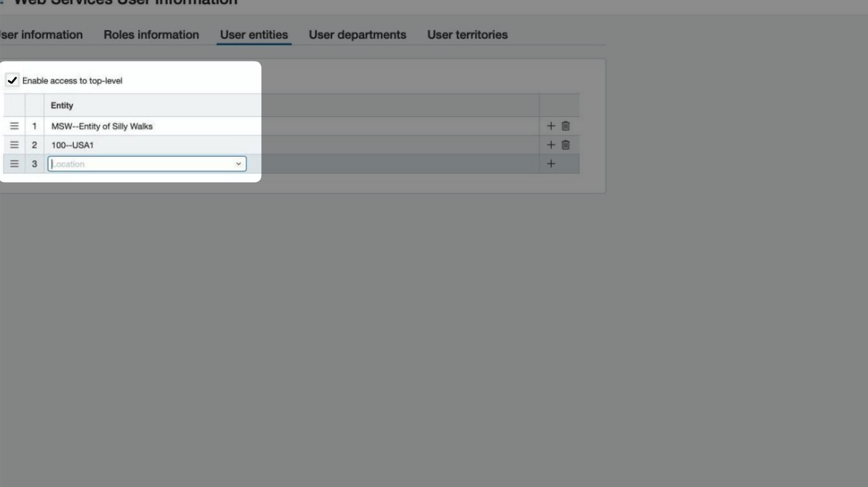
Task: Go to the User territories tab
Action: pyautogui.click(x=467, y=35)
